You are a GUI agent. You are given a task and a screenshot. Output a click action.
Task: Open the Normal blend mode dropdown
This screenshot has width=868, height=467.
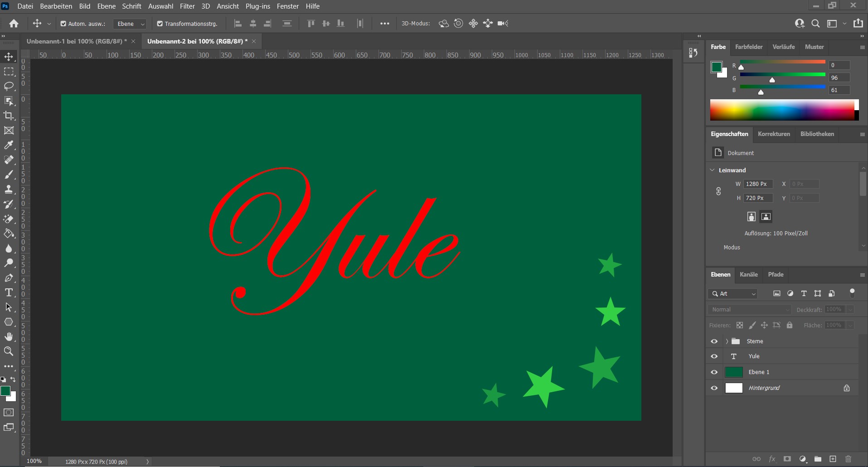(750, 310)
